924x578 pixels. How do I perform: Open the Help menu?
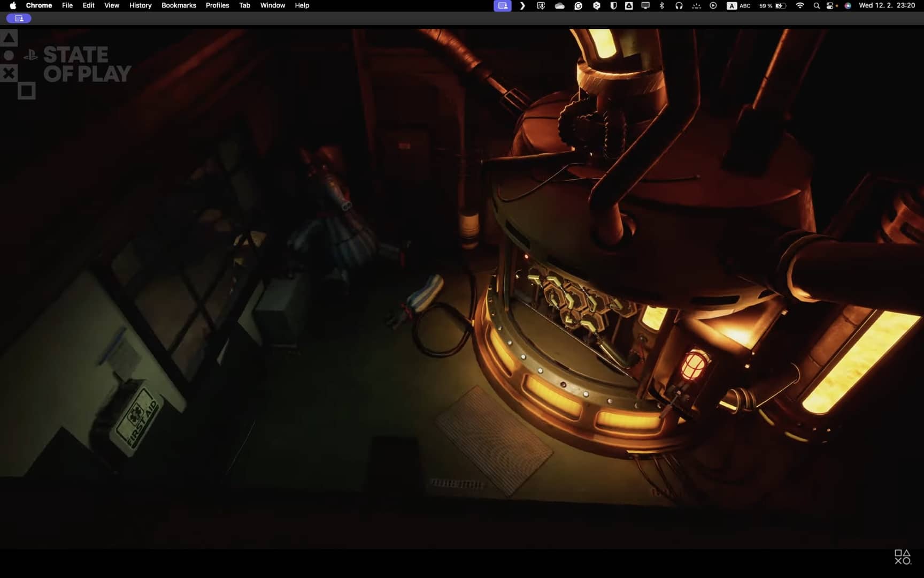[x=302, y=5]
